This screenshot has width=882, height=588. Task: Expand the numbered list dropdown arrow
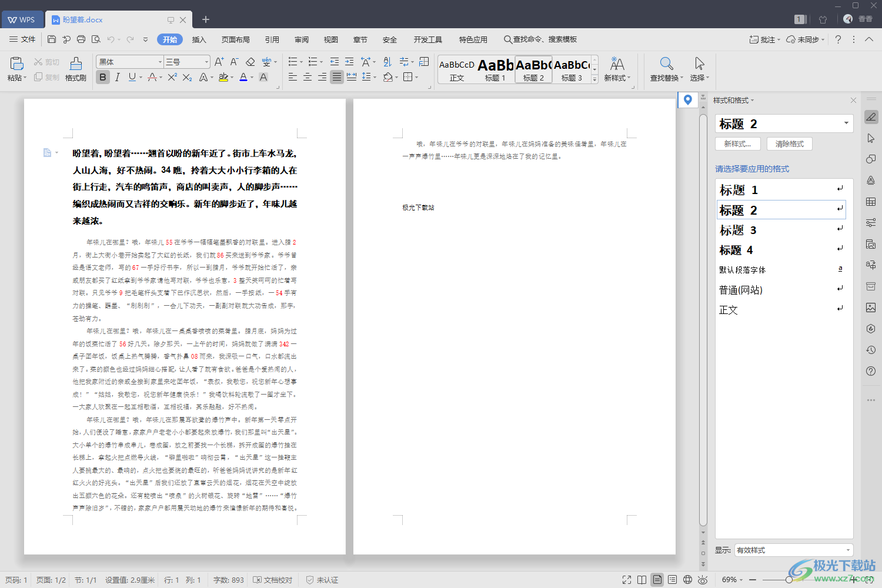pos(321,62)
